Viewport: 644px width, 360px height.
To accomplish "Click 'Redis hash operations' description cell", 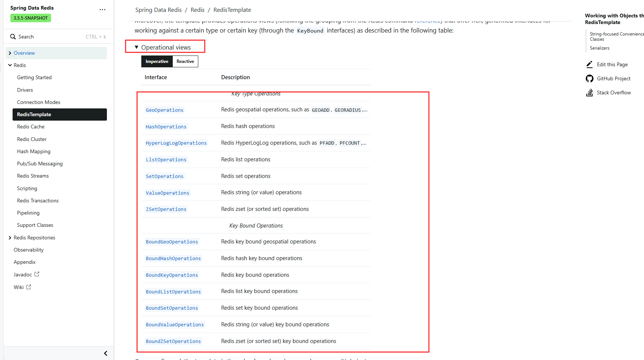I will (248, 126).
